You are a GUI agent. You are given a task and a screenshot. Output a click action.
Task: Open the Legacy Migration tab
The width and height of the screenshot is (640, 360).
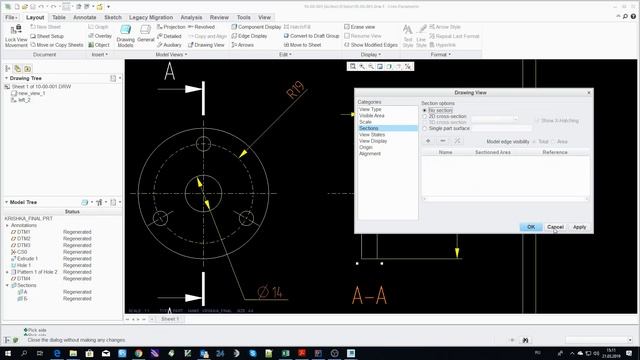point(151,18)
